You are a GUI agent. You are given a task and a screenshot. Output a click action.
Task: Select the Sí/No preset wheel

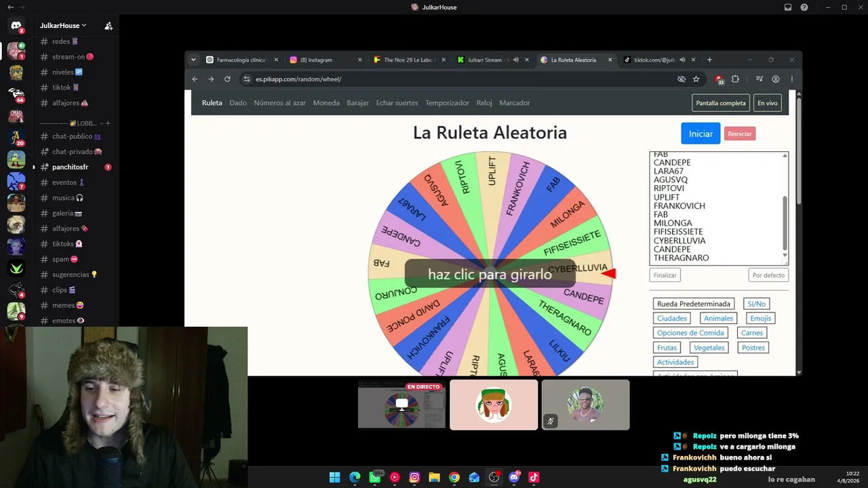click(x=756, y=304)
